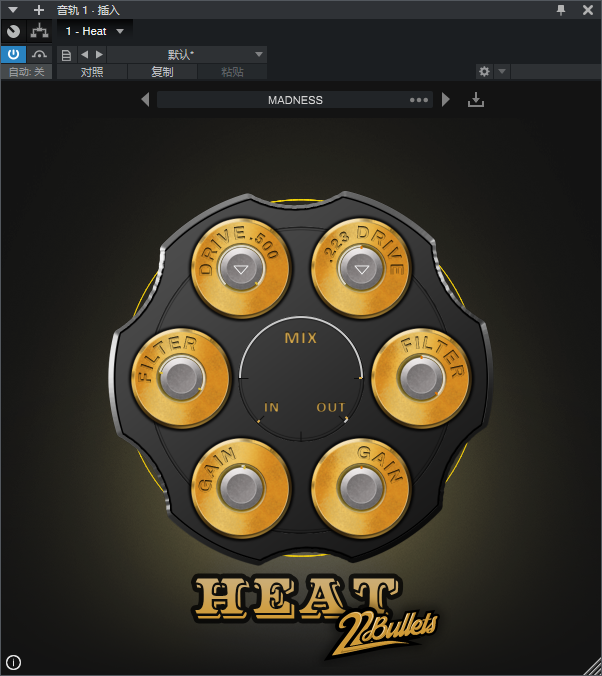Save preset with the download-tray icon
This screenshot has width=602, height=676.
(476, 100)
